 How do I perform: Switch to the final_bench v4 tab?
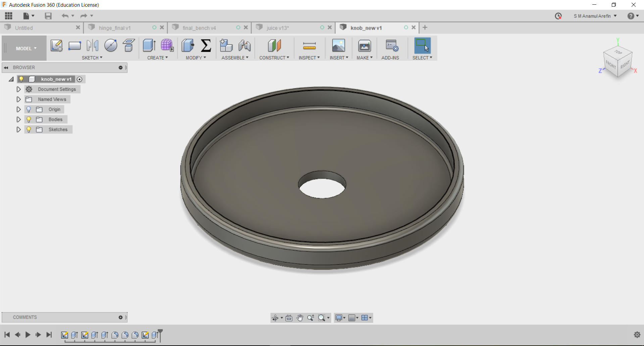tap(199, 28)
